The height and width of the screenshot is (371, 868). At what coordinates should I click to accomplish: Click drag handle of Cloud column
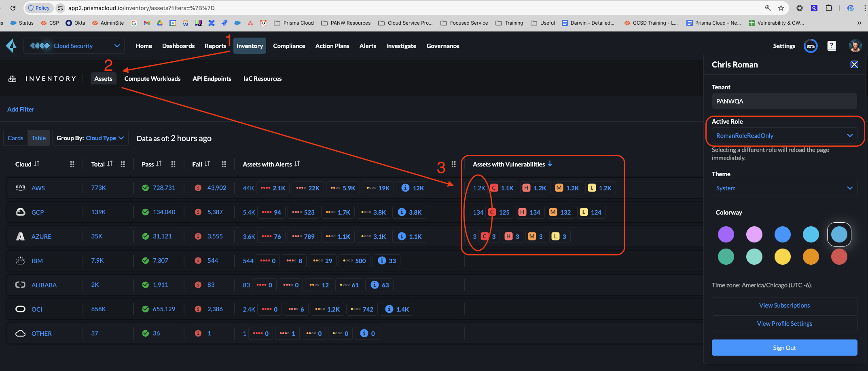[x=72, y=164]
